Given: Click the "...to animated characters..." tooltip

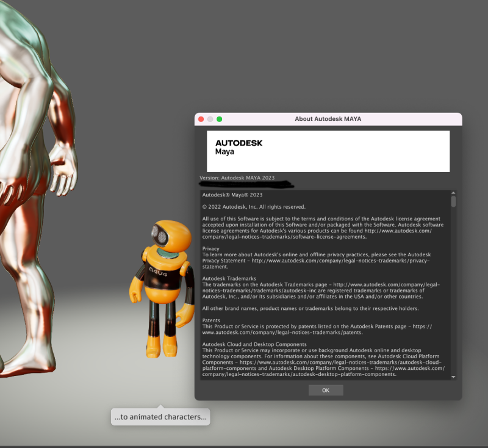Looking at the screenshot, I should (160, 416).
